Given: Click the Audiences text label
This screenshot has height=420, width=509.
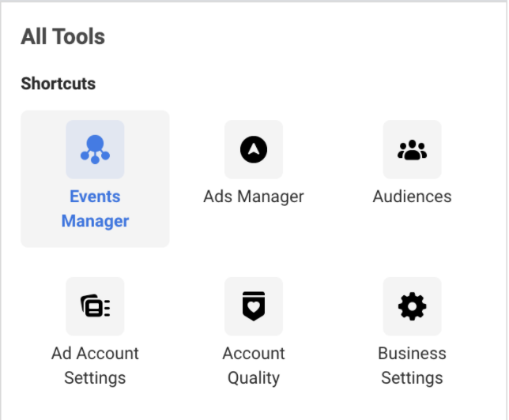Looking at the screenshot, I should click(x=412, y=197).
